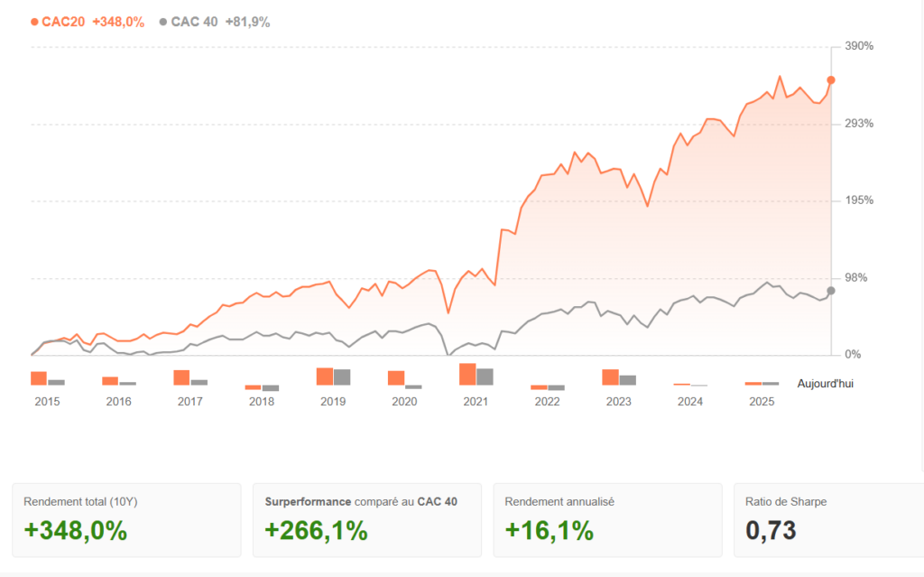Image resolution: width=924 pixels, height=577 pixels.
Task: Click the Aujourd'hui label
Action: coord(825,384)
